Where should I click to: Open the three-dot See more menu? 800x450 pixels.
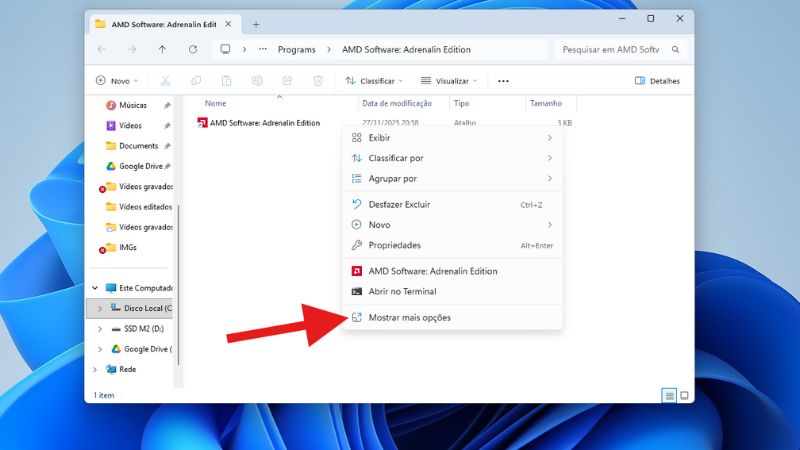pos(503,81)
